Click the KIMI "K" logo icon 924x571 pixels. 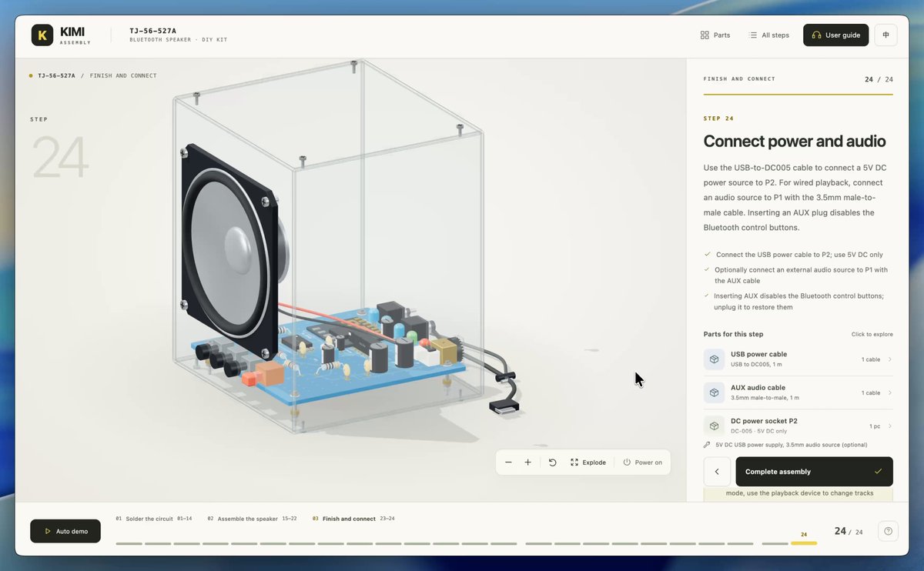(x=42, y=35)
